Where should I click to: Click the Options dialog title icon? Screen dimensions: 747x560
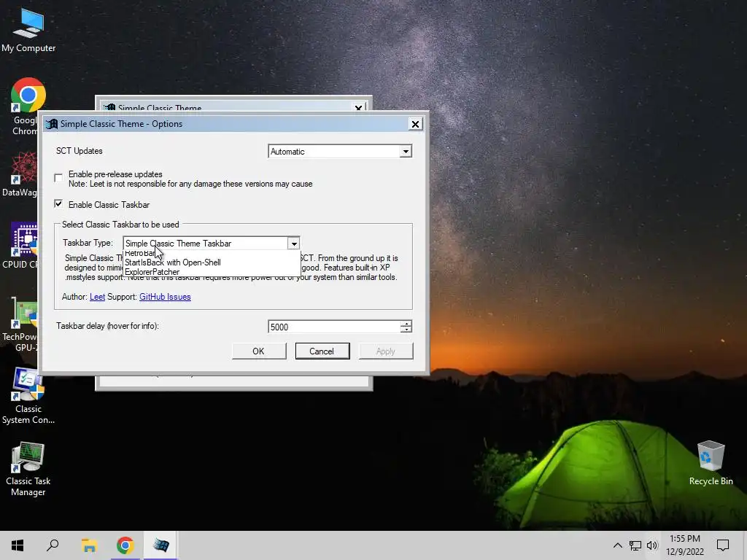[52, 124]
